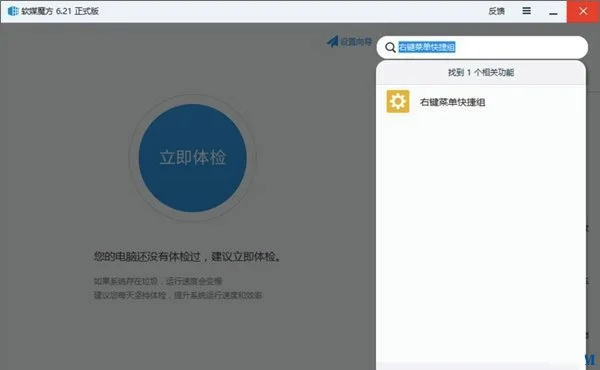Image resolution: width=600 pixels, height=370 pixels.
Task: Click inside the highlighted search text field
Action: pyautogui.click(x=427, y=47)
